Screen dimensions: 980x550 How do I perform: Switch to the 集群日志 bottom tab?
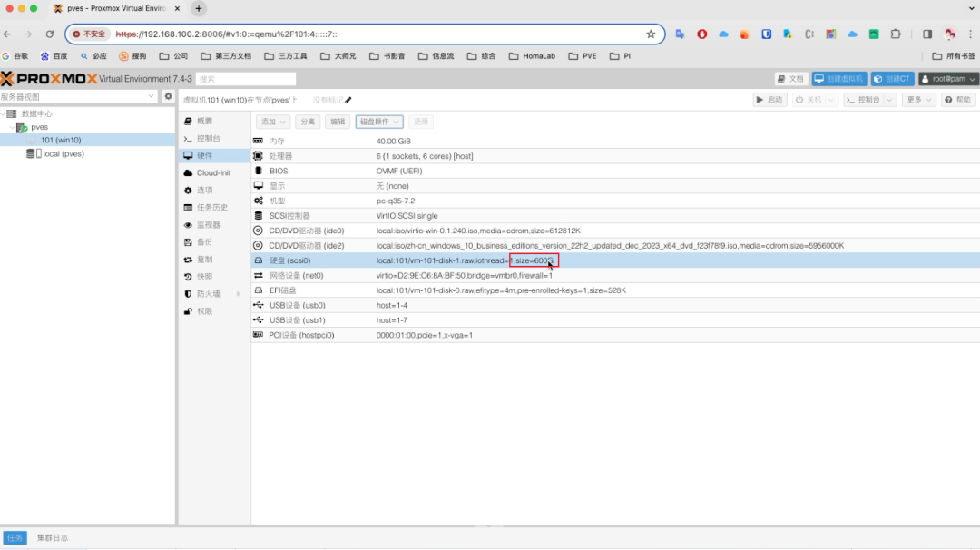pos(53,537)
